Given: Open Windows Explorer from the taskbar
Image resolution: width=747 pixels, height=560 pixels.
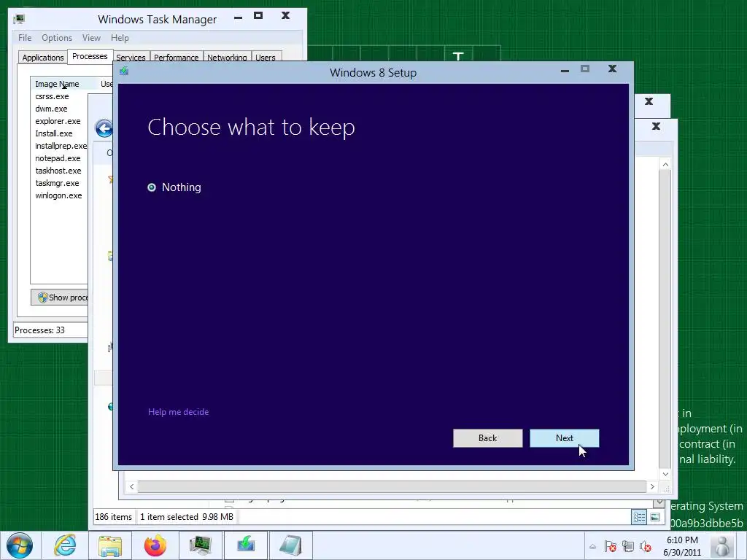Looking at the screenshot, I should coord(110,545).
